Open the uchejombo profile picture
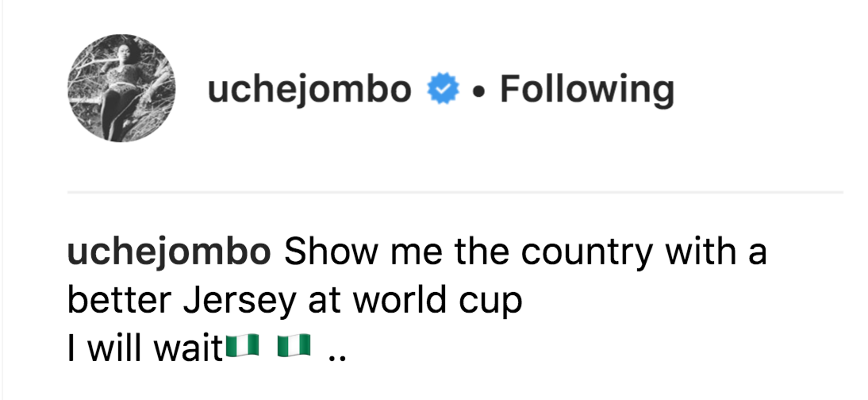This screenshot has height=400, width=868. 122,90
